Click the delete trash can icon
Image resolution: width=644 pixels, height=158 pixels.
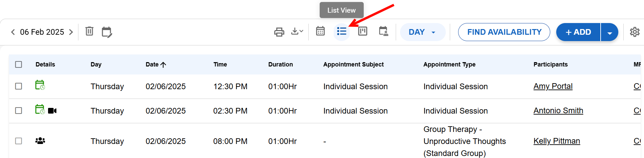pyautogui.click(x=89, y=31)
